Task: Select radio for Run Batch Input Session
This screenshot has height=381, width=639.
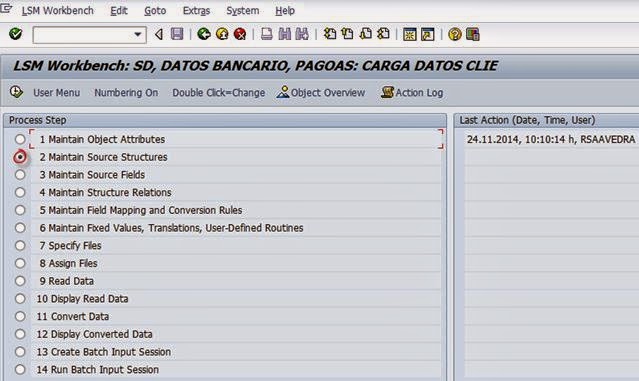Action: [20, 370]
